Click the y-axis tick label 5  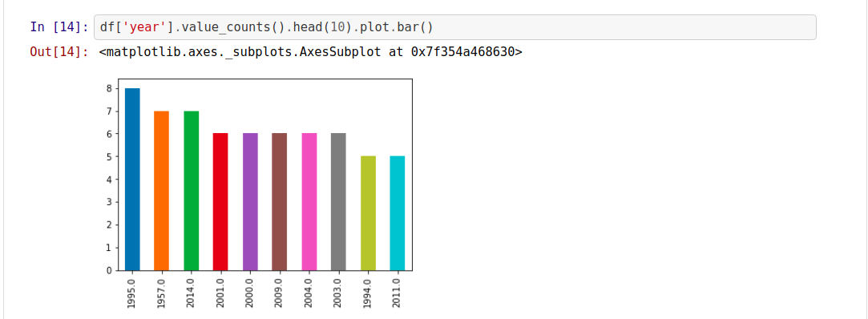109,157
